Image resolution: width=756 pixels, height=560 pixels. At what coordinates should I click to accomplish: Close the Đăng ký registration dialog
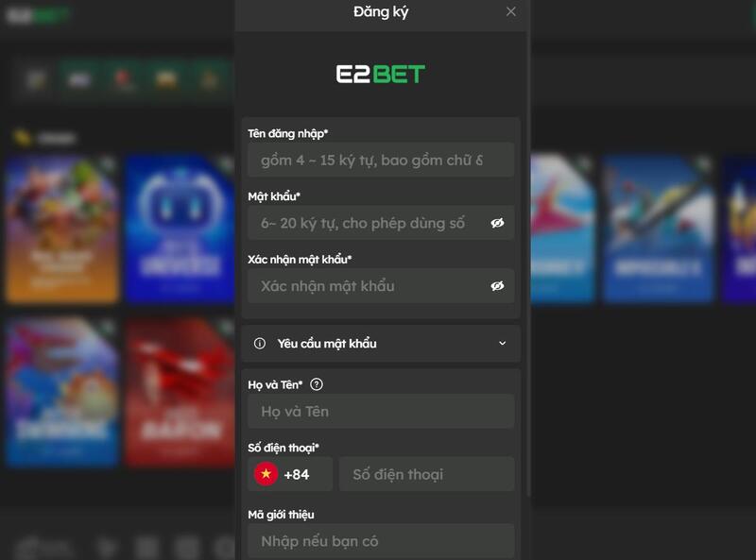(x=511, y=13)
